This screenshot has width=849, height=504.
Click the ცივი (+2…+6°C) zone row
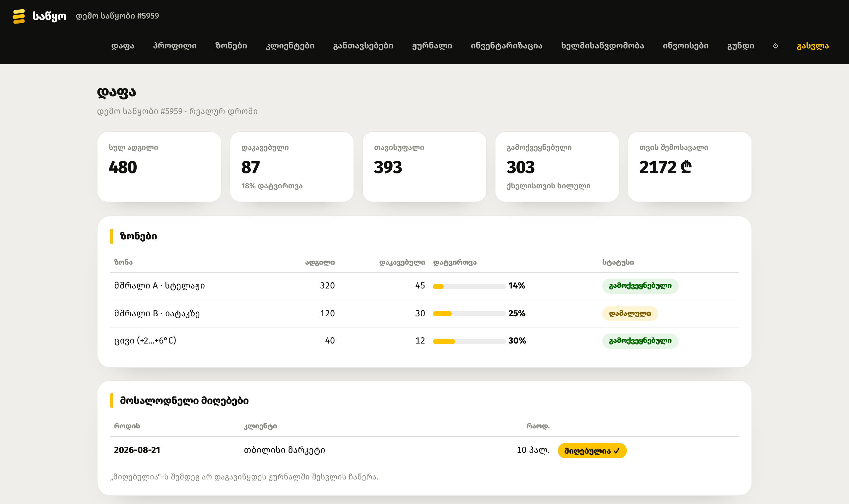[x=424, y=341]
